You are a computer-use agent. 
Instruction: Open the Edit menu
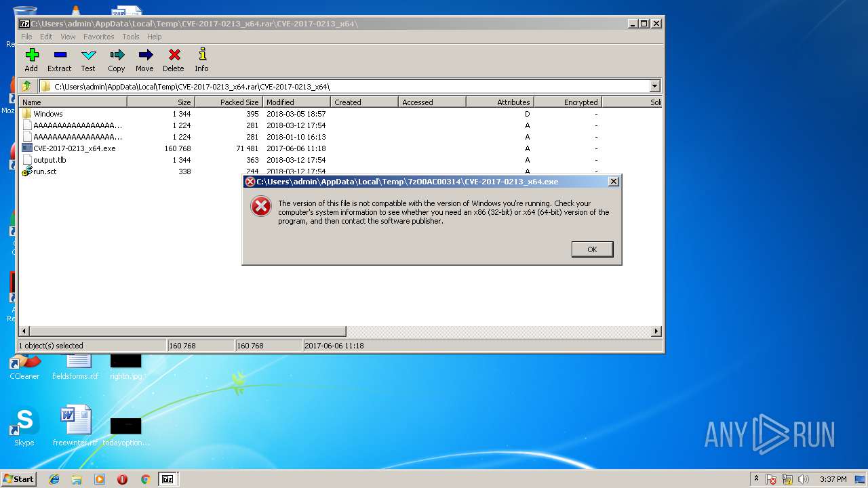(x=46, y=37)
